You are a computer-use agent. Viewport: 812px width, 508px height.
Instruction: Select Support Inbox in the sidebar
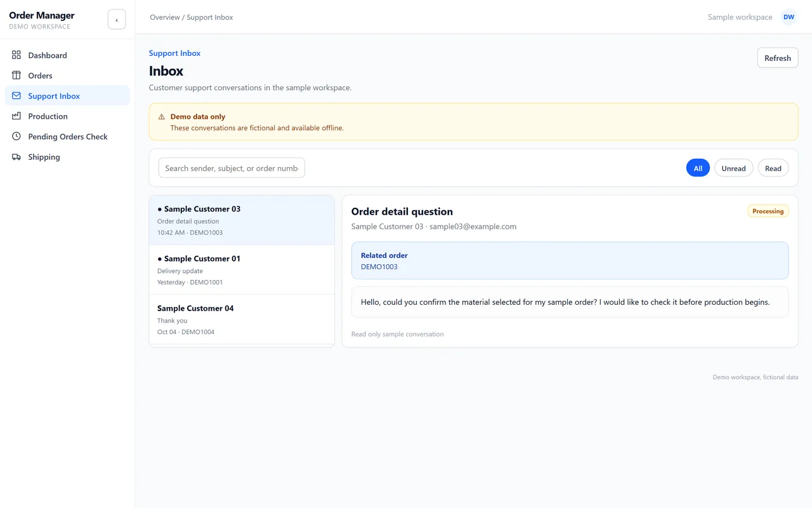pos(67,96)
